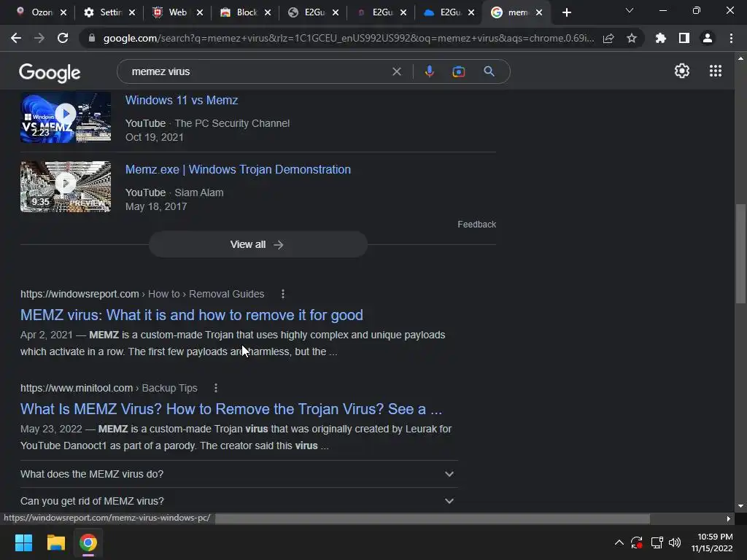Open clock and date flyout
The height and width of the screenshot is (560, 747).
[x=712, y=542]
